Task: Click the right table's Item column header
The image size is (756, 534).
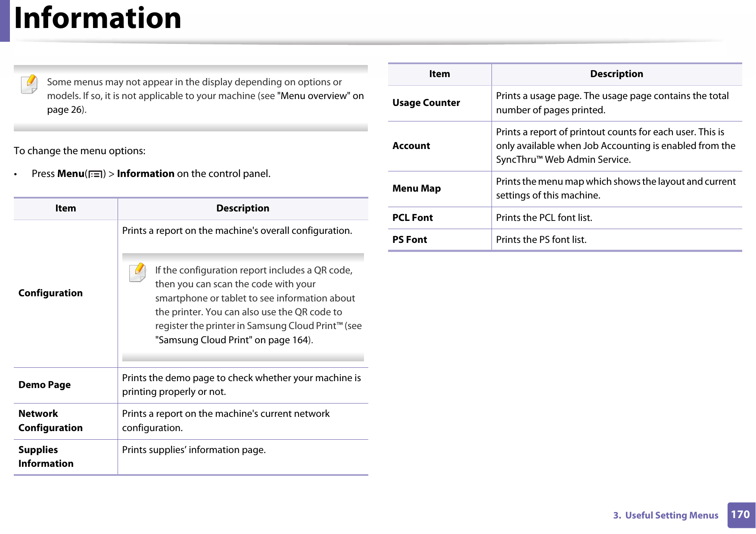Action: point(439,74)
